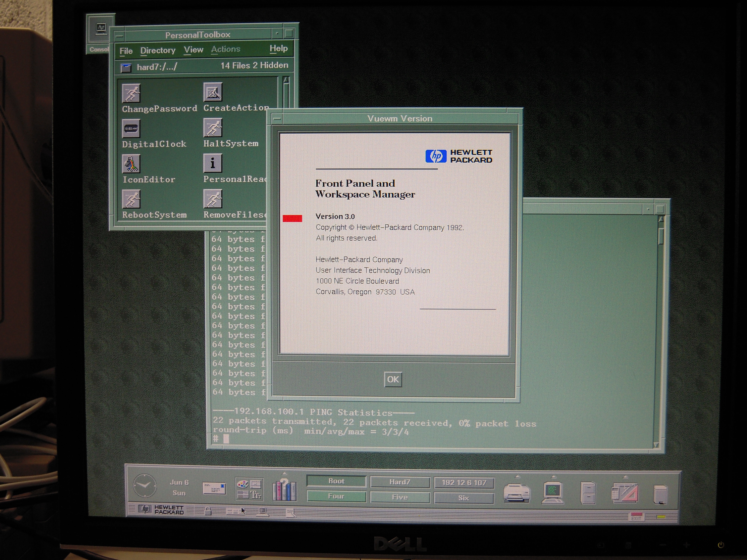The width and height of the screenshot is (747, 560).
Task: Click the small notepad pencil icon in bottom row
Action: (290, 513)
